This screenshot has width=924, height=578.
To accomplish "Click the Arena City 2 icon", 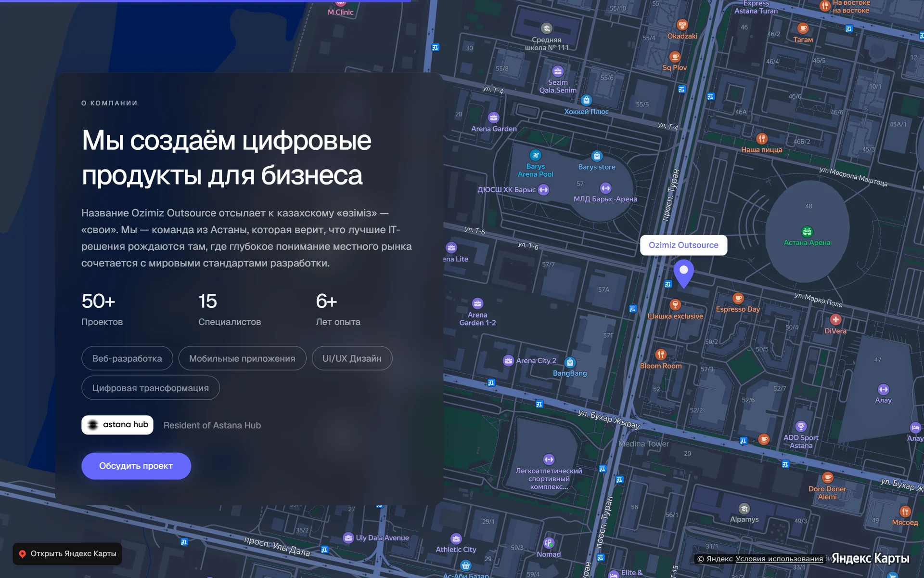I will (508, 360).
